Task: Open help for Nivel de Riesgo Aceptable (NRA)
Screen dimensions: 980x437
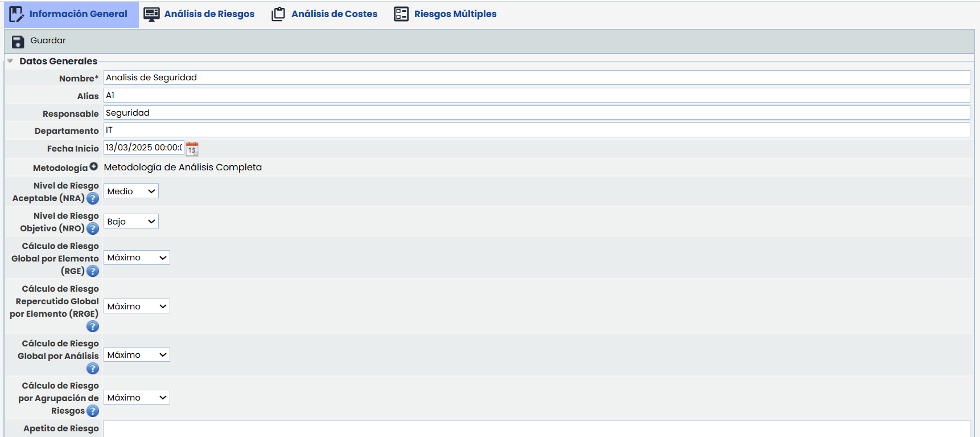Action: tap(93, 199)
